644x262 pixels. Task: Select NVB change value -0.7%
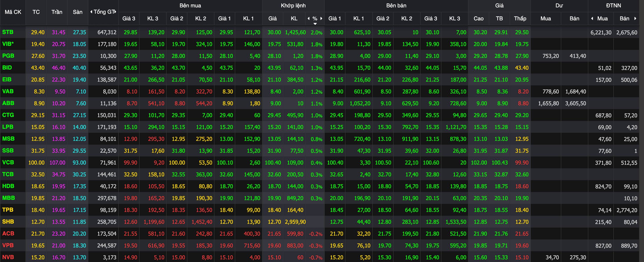pyautogui.click(x=316, y=257)
